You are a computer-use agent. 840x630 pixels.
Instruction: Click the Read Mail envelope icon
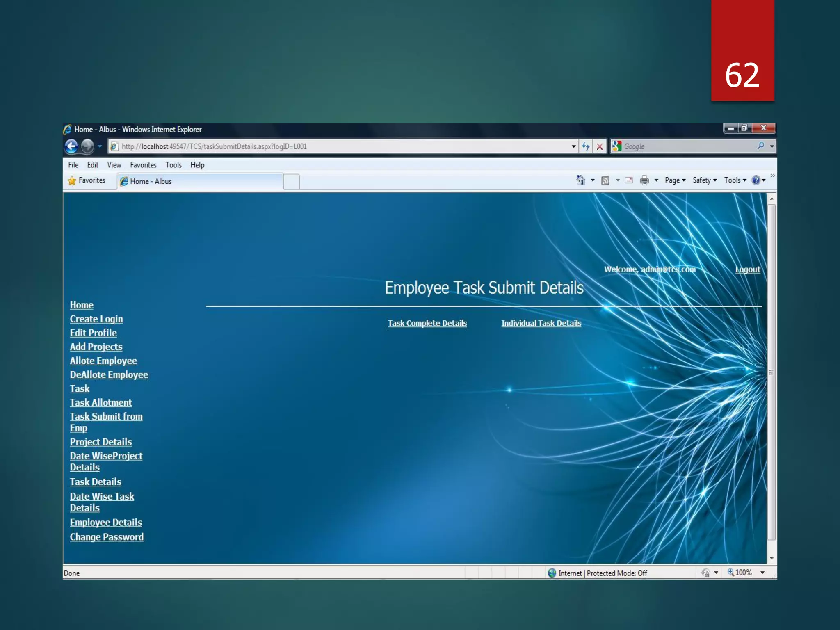[629, 180]
